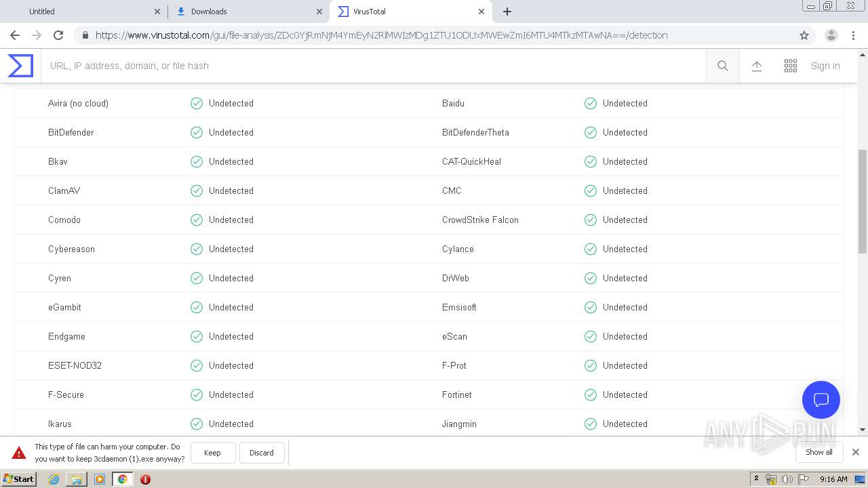The width and height of the screenshot is (868, 488).
Task: Open file explorer from taskbar
Action: tap(77, 479)
